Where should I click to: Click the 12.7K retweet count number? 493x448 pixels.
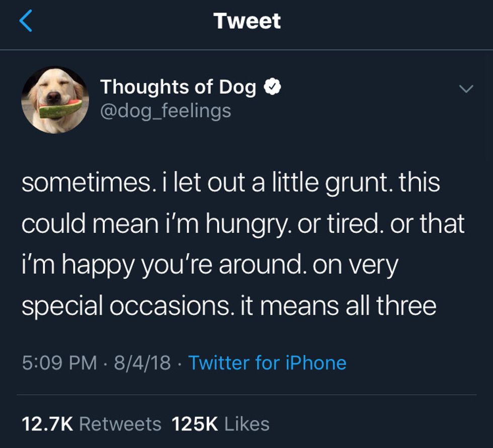point(48,424)
